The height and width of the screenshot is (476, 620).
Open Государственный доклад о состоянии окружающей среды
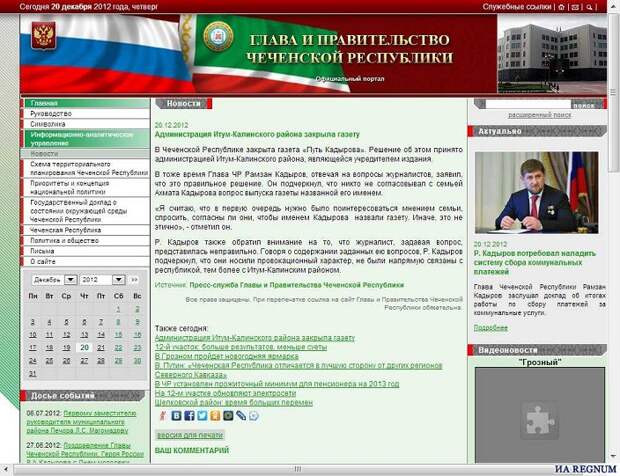(87, 211)
